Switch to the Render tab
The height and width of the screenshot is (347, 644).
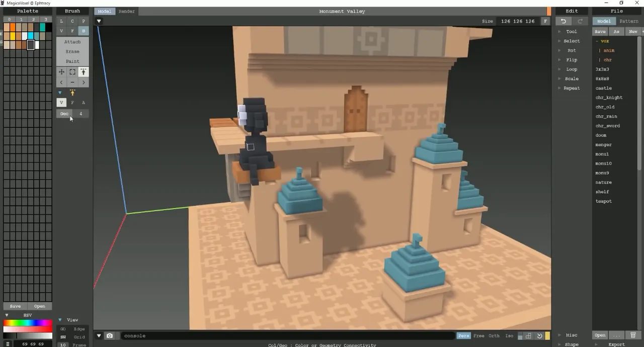tap(127, 12)
